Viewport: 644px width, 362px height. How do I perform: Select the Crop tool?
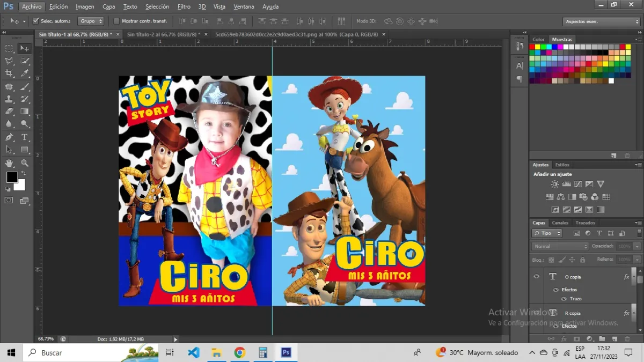9,73
